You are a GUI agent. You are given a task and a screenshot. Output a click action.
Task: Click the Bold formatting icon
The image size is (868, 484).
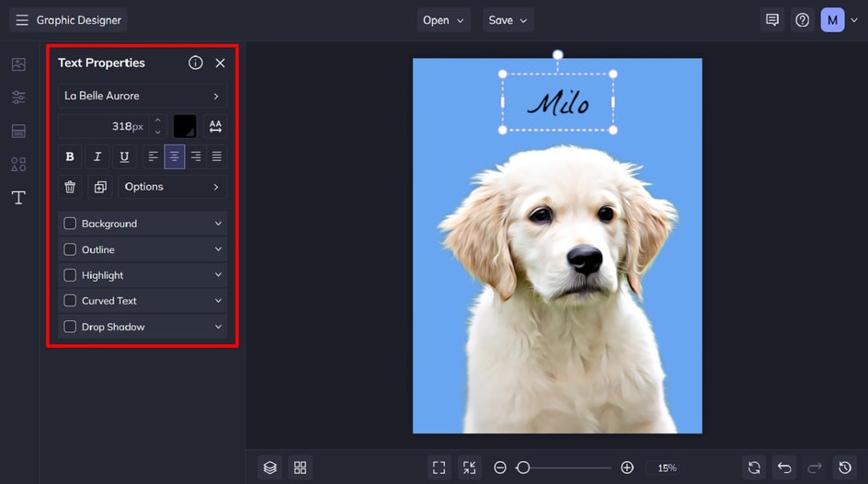coord(70,156)
